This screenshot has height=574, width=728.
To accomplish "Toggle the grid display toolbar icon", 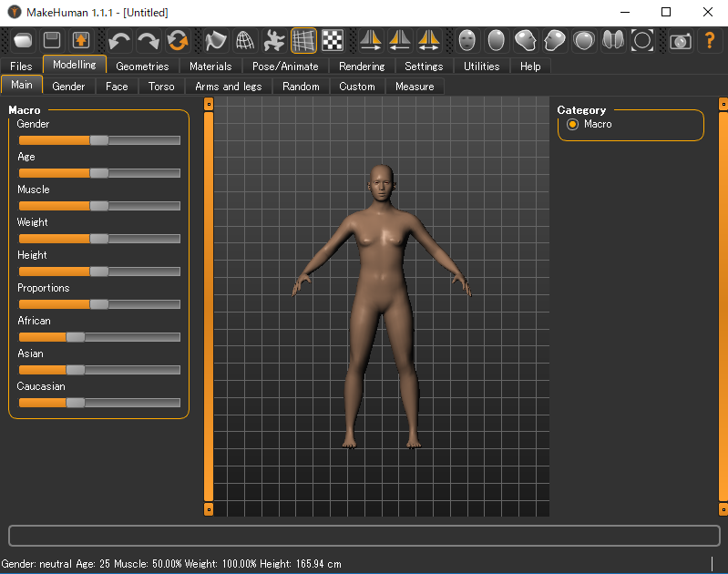I will [304, 40].
